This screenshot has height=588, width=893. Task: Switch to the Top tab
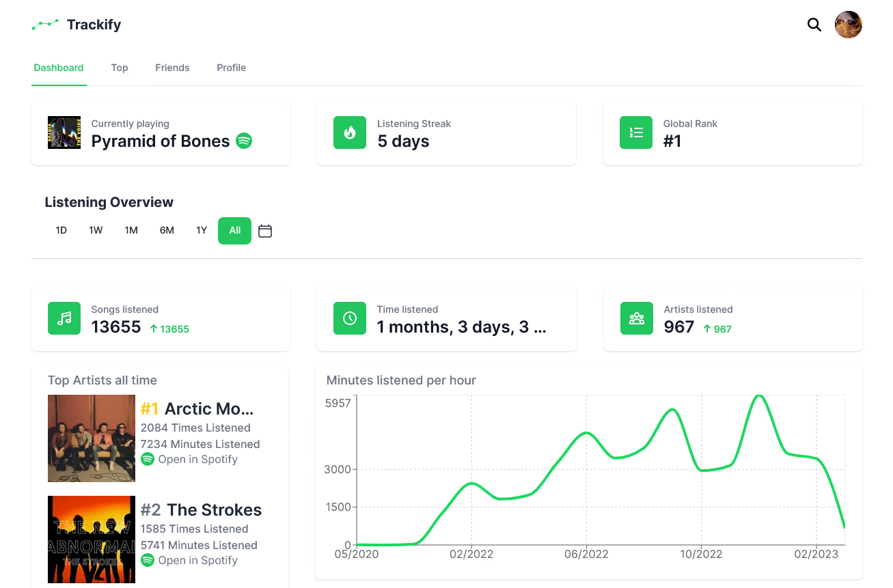pyautogui.click(x=120, y=68)
